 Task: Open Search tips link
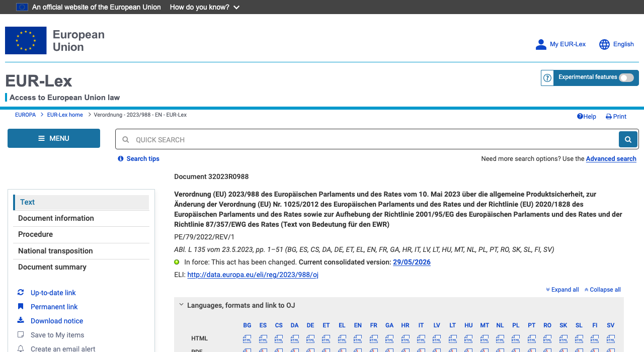139,159
